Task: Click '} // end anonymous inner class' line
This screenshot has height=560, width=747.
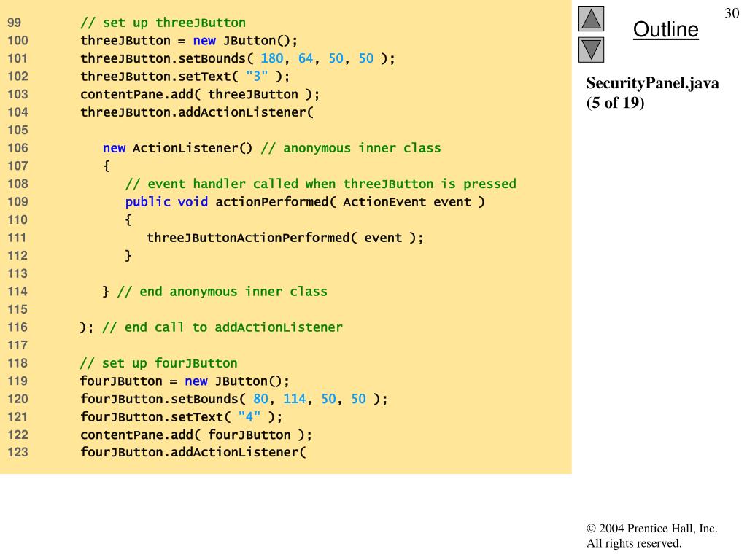Action: pyautogui.click(x=215, y=292)
